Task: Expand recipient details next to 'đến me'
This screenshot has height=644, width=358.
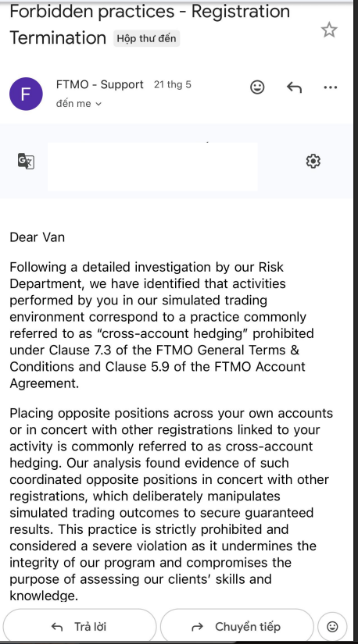Action: coord(98,104)
